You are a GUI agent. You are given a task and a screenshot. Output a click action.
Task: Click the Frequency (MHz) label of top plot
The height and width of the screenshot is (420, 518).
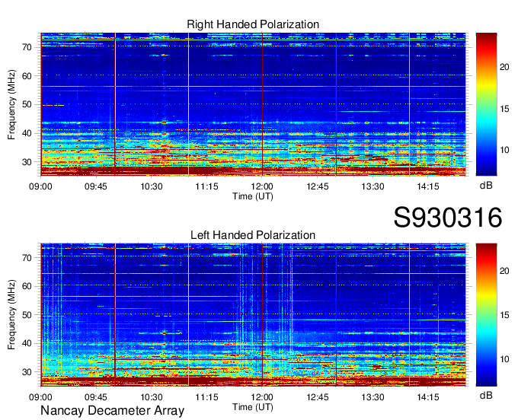pyautogui.click(x=11, y=104)
